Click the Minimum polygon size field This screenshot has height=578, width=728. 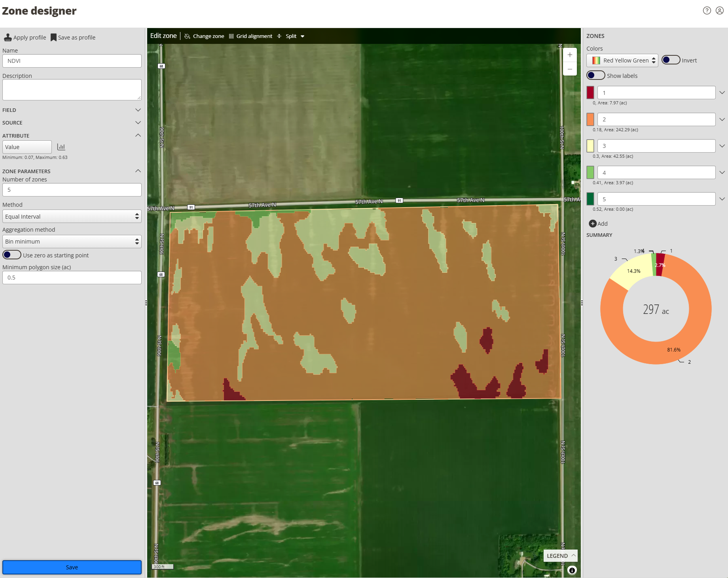click(x=72, y=278)
